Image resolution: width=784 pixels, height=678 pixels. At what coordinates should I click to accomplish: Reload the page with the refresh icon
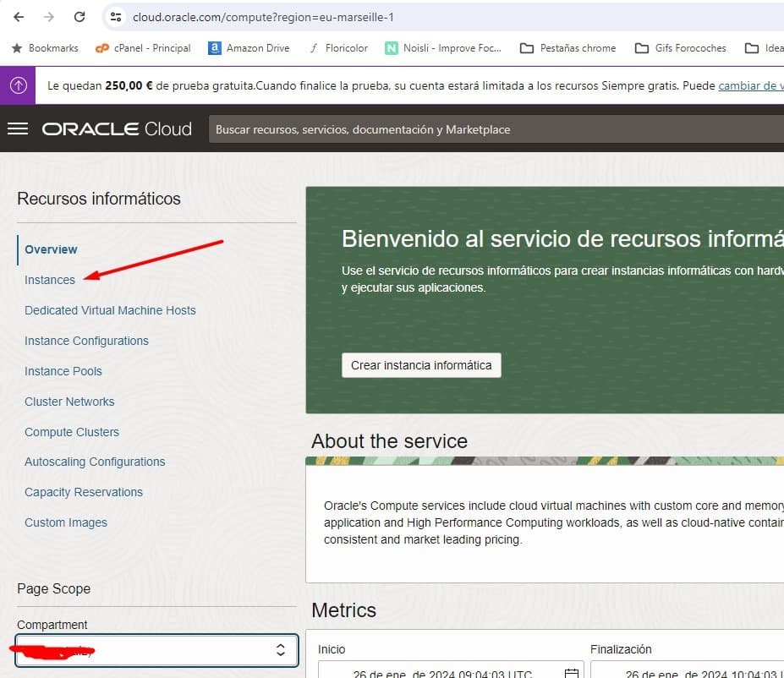(x=79, y=17)
